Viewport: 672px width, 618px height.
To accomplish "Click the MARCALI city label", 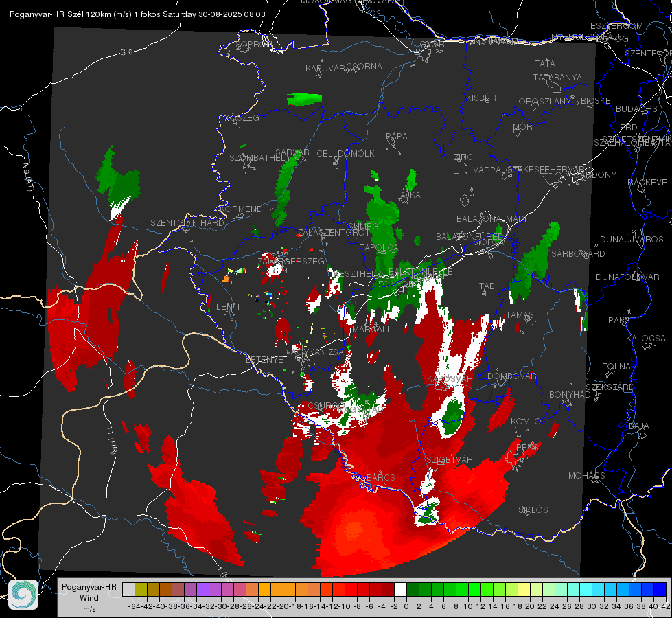I will (370, 329).
